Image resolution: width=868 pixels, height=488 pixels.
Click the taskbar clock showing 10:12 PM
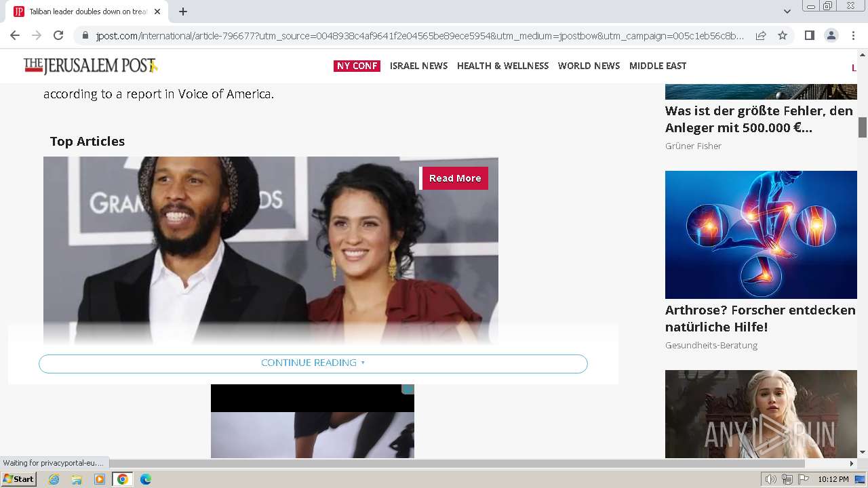point(833,479)
